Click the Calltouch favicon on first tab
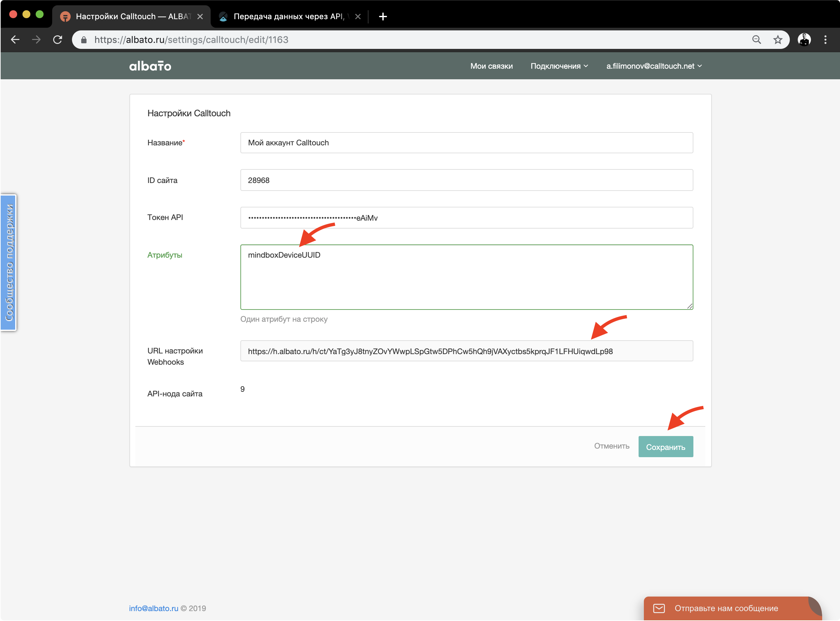The width and height of the screenshot is (840, 621). point(65,17)
